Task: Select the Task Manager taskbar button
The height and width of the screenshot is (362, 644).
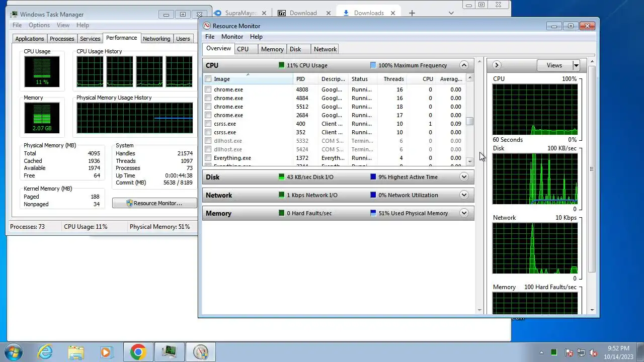Action: click(x=170, y=352)
